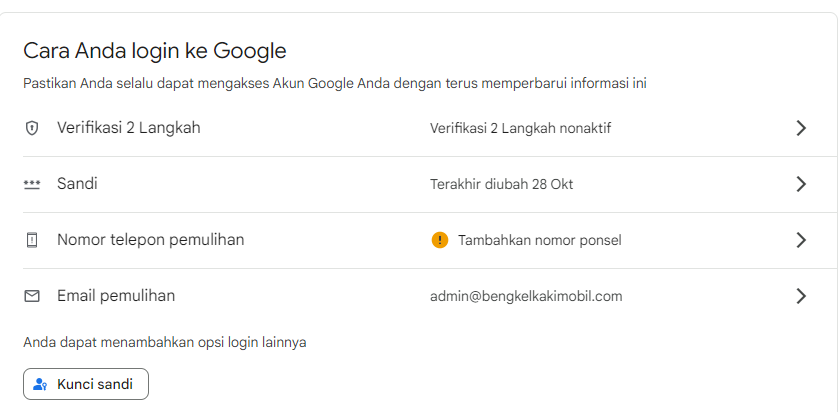This screenshot has height=412, width=838.
Task: Click the status text Verifikasi 2 Langkah nonaktif
Action: [521, 128]
